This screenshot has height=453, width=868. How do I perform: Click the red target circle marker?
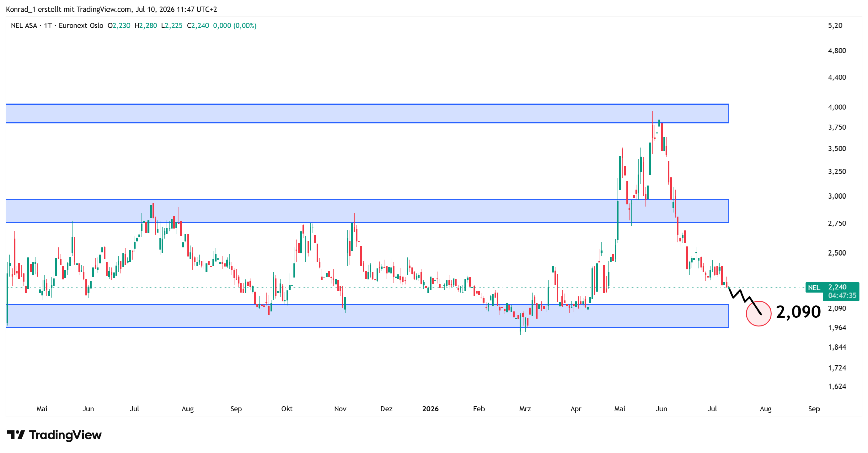coord(758,313)
